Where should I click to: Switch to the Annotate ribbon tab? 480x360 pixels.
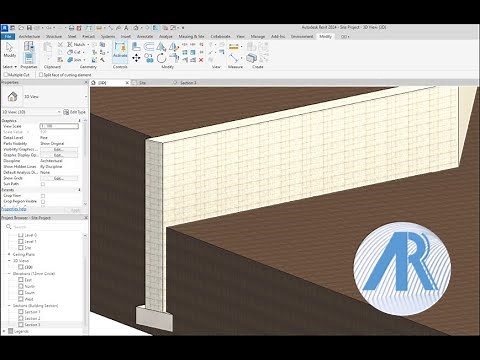pos(145,36)
